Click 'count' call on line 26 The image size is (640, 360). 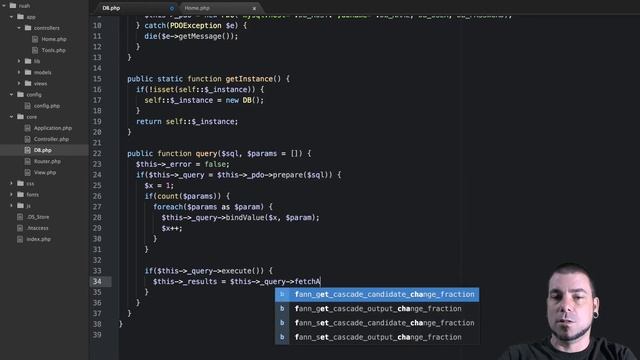168,196
